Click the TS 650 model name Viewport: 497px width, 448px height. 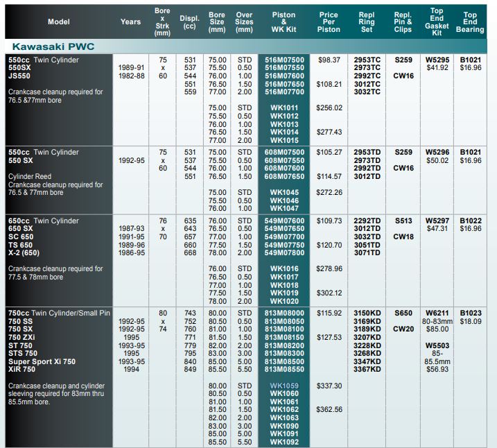click(21, 245)
